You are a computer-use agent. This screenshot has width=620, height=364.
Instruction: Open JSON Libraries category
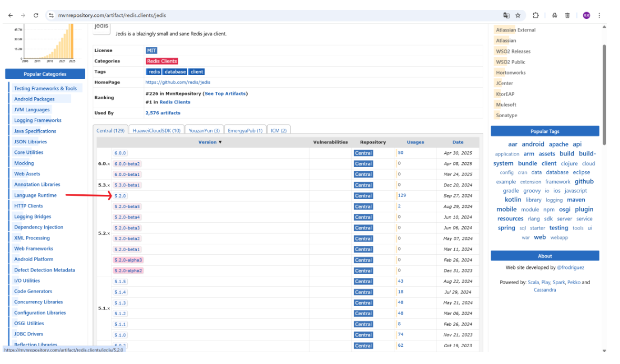pyautogui.click(x=31, y=142)
